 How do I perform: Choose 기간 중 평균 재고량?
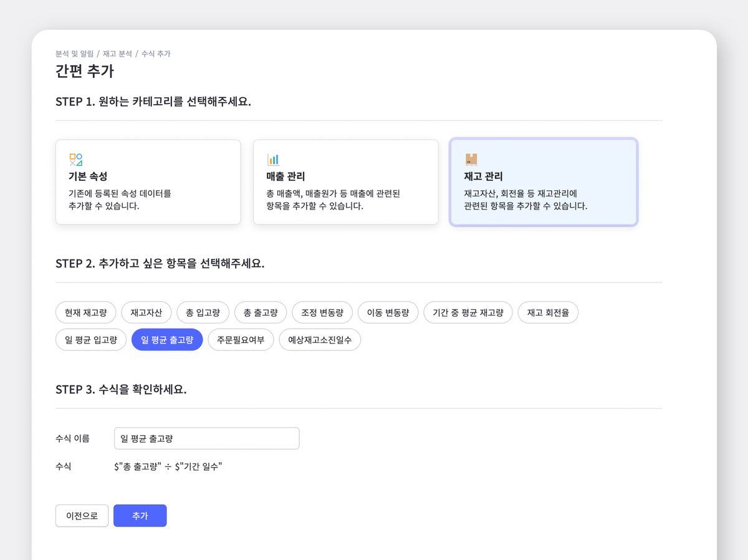click(468, 312)
